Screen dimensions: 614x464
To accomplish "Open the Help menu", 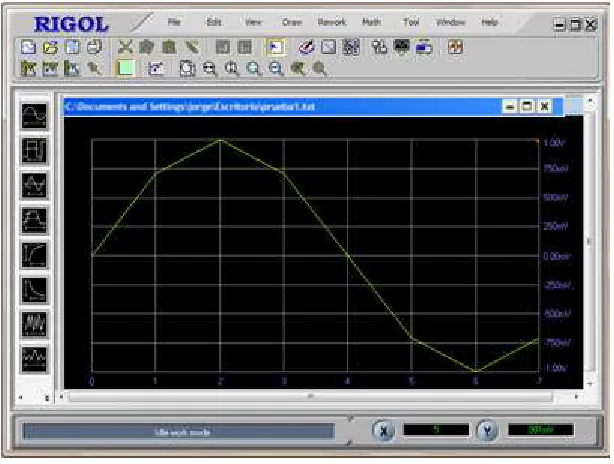I will pyautogui.click(x=489, y=22).
